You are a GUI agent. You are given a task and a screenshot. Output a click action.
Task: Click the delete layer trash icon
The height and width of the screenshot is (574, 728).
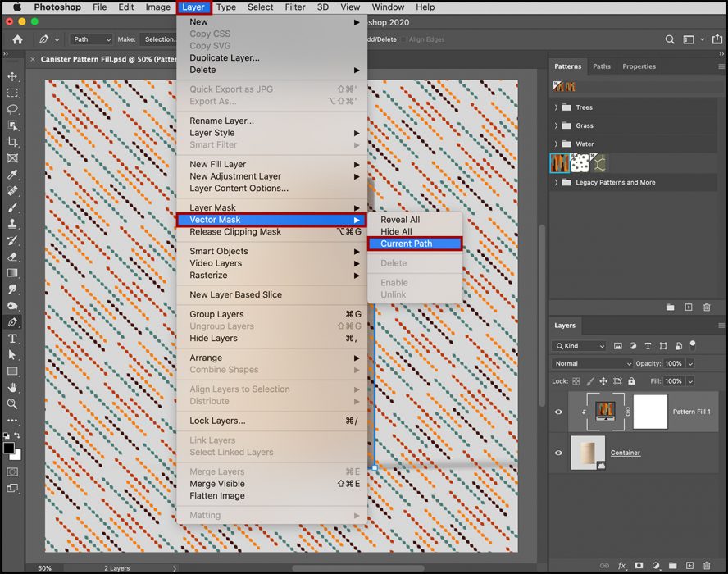pos(707,566)
